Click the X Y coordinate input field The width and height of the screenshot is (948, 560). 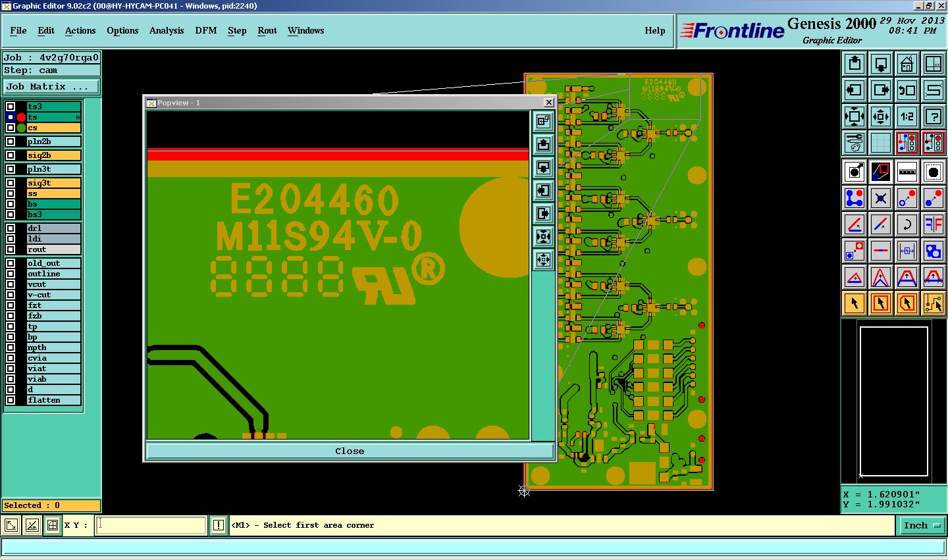tap(151, 525)
